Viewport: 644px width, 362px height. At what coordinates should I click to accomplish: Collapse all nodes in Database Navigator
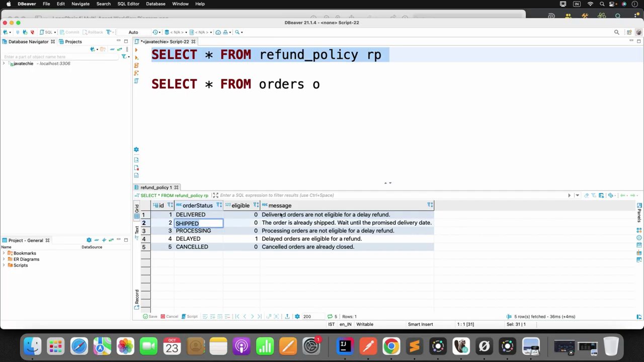[x=112, y=49]
